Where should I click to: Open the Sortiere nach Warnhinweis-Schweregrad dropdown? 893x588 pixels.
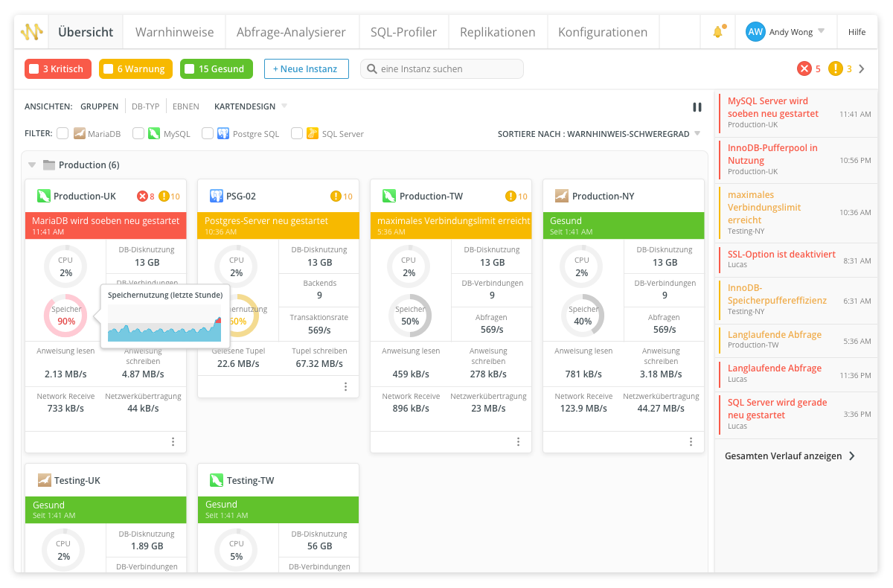tap(697, 134)
